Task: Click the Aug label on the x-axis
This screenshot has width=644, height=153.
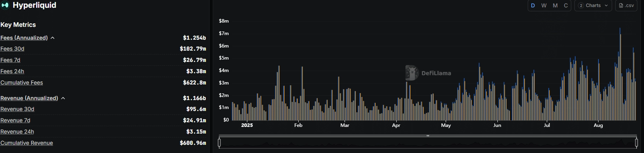Action: click(598, 125)
